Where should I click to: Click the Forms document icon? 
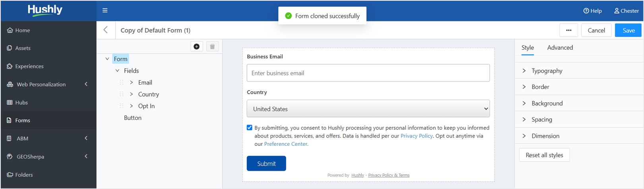(x=9, y=120)
